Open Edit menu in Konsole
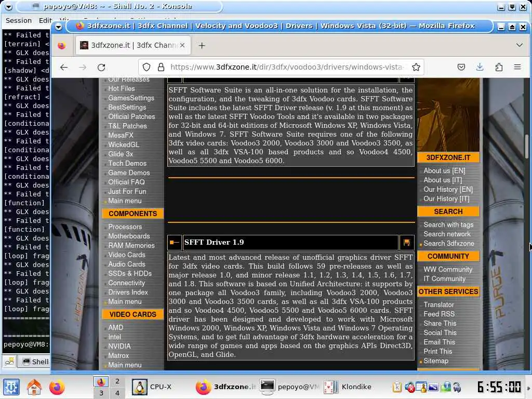The height and width of the screenshot is (399, 532). click(x=45, y=21)
